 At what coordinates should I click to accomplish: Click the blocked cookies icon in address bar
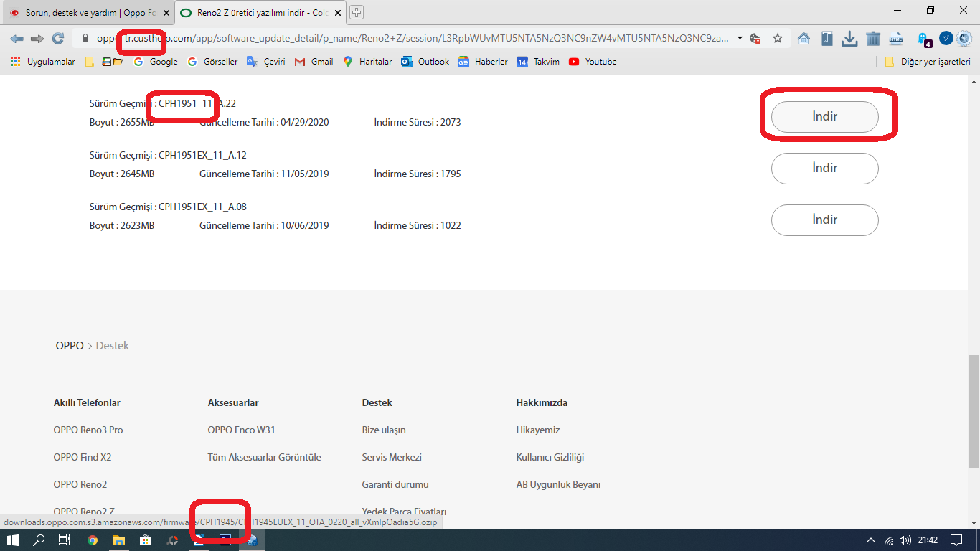click(x=755, y=38)
